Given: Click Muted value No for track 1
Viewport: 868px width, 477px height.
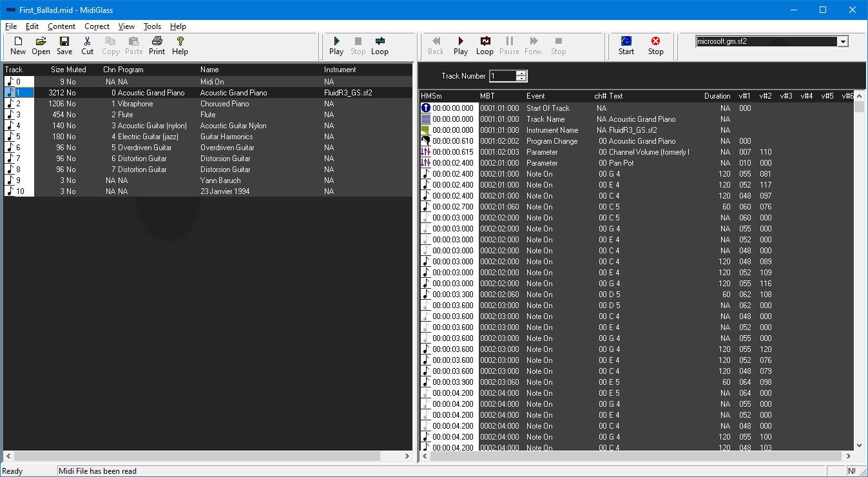Looking at the screenshot, I should point(71,93).
